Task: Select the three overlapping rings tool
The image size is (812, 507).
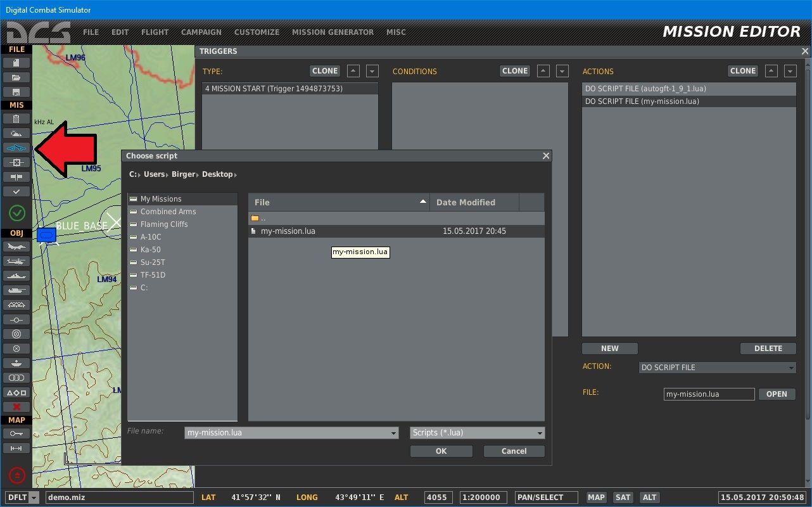Action: tap(16, 378)
